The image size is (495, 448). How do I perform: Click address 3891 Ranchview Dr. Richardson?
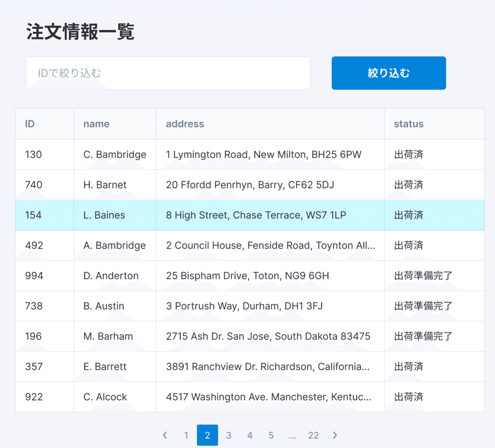click(x=268, y=367)
